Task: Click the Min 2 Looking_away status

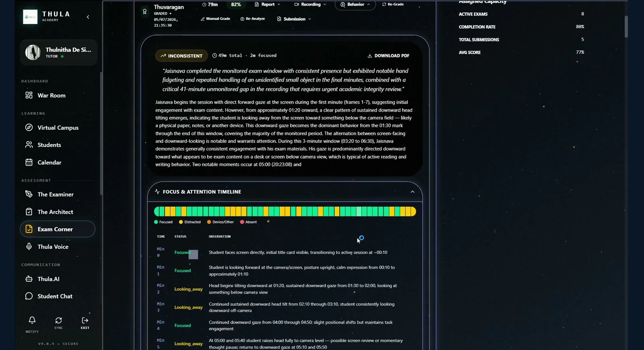Action: click(x=188, y=289)
